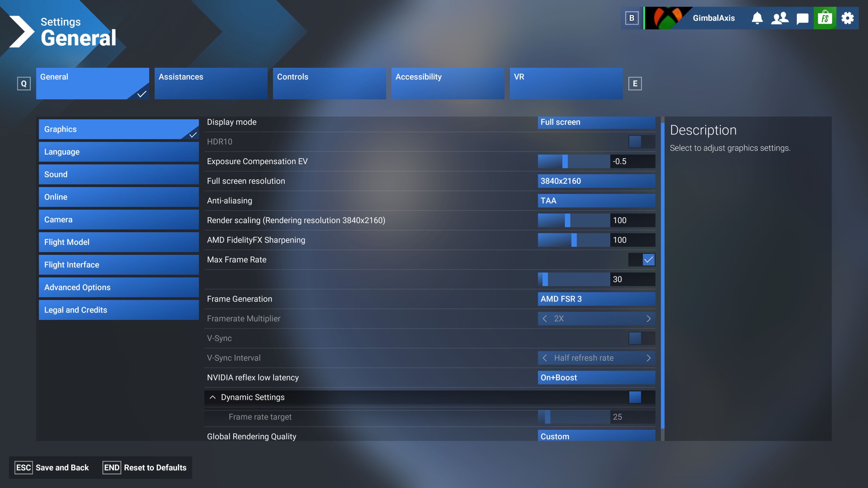Click the AMD FidelityFX Sharpening value field

click(x=633, y=240)
